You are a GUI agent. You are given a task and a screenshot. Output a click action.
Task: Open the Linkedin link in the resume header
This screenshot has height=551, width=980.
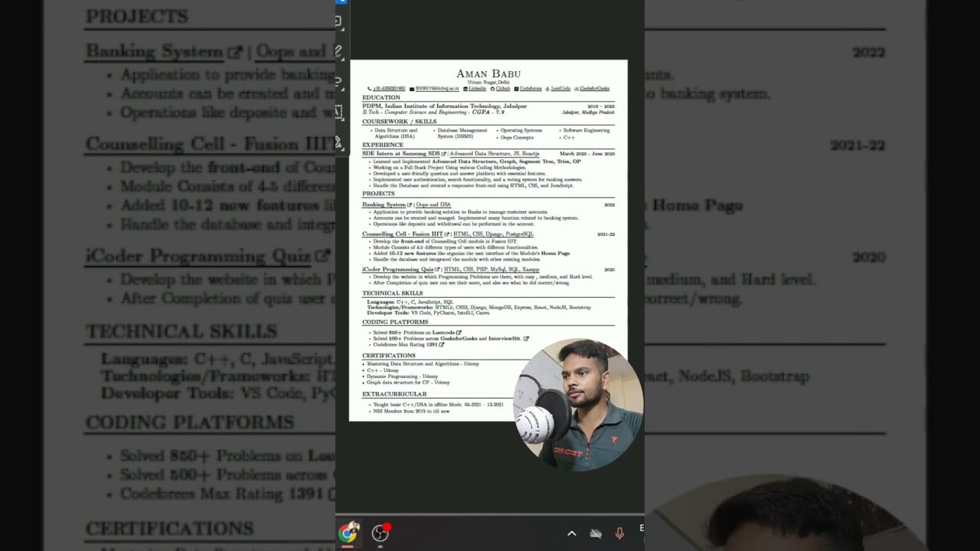(477, 89)
